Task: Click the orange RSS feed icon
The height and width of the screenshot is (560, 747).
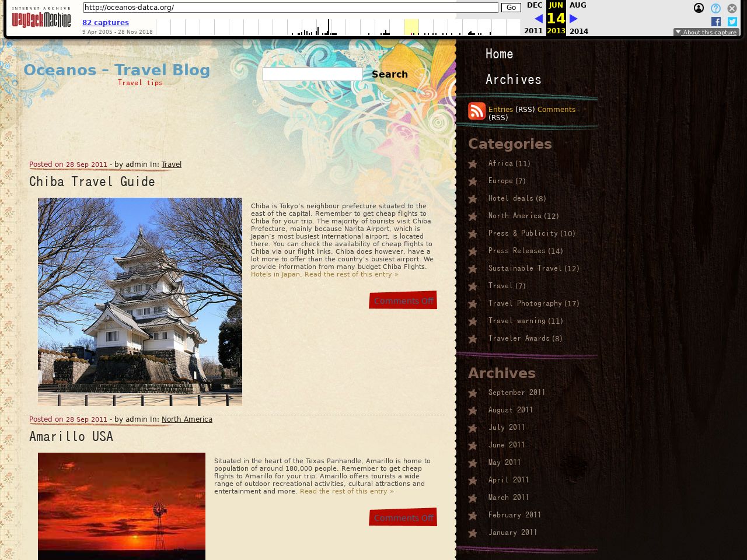Action: pos(477,111)
